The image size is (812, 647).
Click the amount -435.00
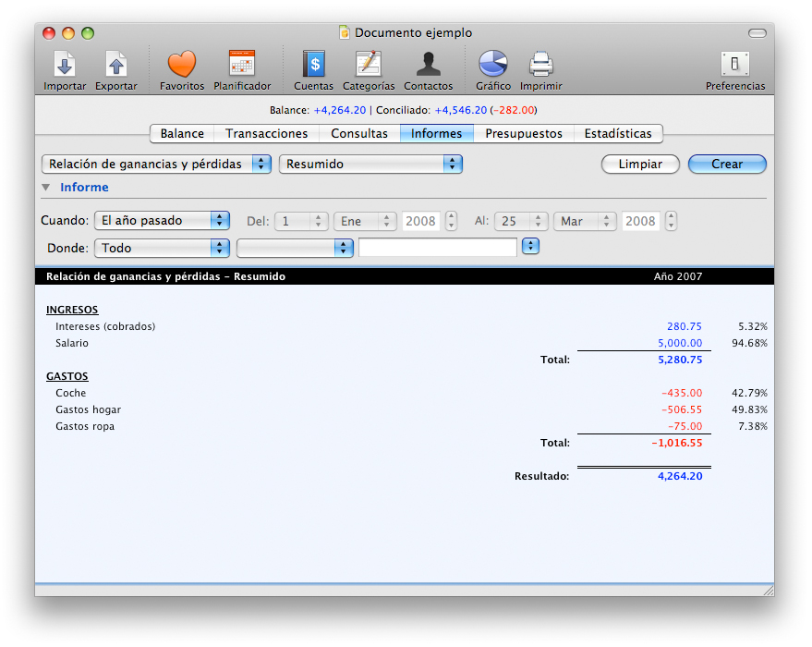[682, 393]
